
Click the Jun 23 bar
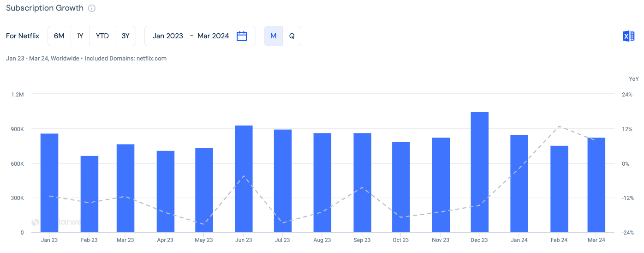244,179
